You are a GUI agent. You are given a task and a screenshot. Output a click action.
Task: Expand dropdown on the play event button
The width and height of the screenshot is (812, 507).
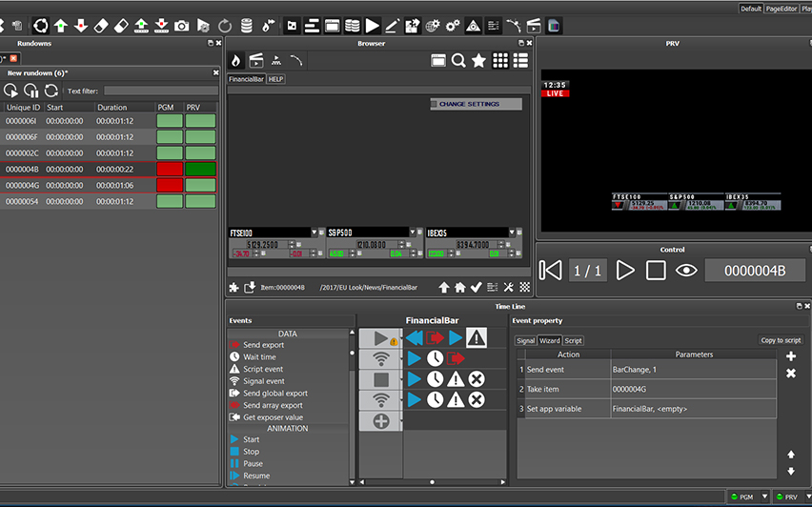tap(400, 337)
